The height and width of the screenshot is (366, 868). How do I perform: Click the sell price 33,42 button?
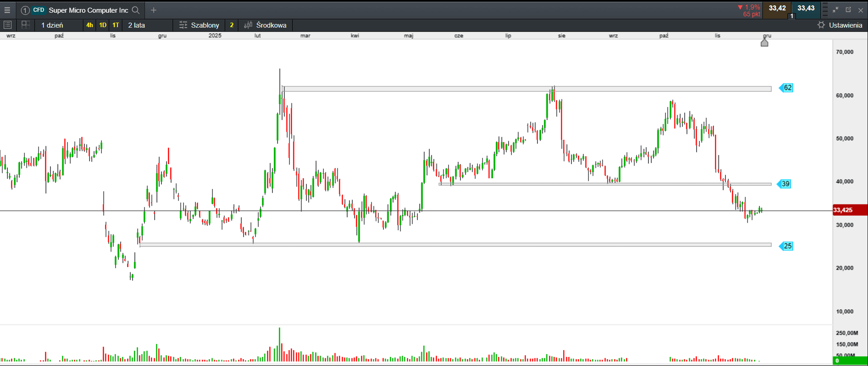(x=777, y=9)
